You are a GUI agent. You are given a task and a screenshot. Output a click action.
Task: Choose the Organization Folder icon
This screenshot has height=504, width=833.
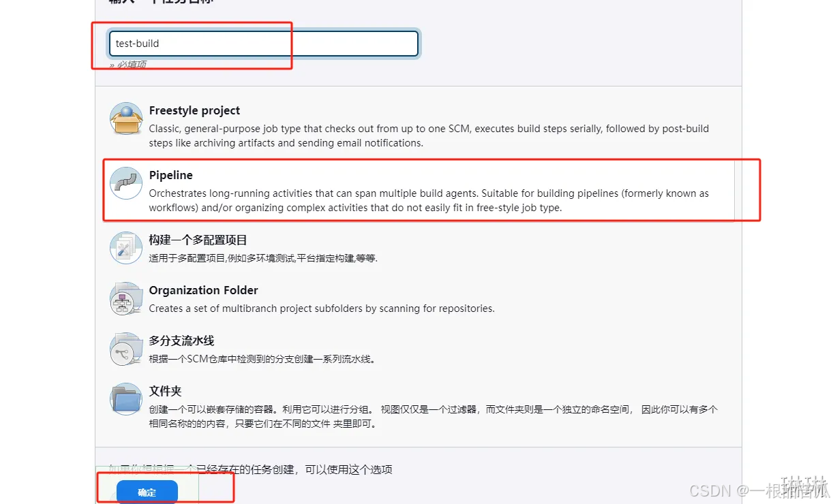coord(126,298)
